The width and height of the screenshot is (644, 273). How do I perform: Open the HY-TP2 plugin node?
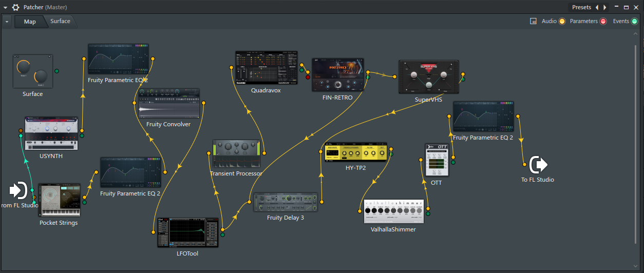[x=355, y=152]
